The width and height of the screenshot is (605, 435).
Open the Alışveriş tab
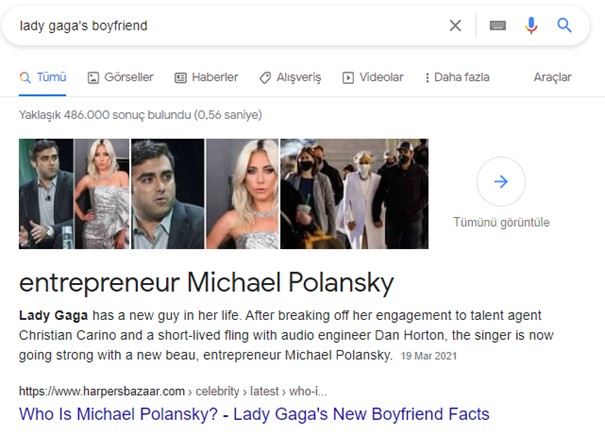[290, 77]
